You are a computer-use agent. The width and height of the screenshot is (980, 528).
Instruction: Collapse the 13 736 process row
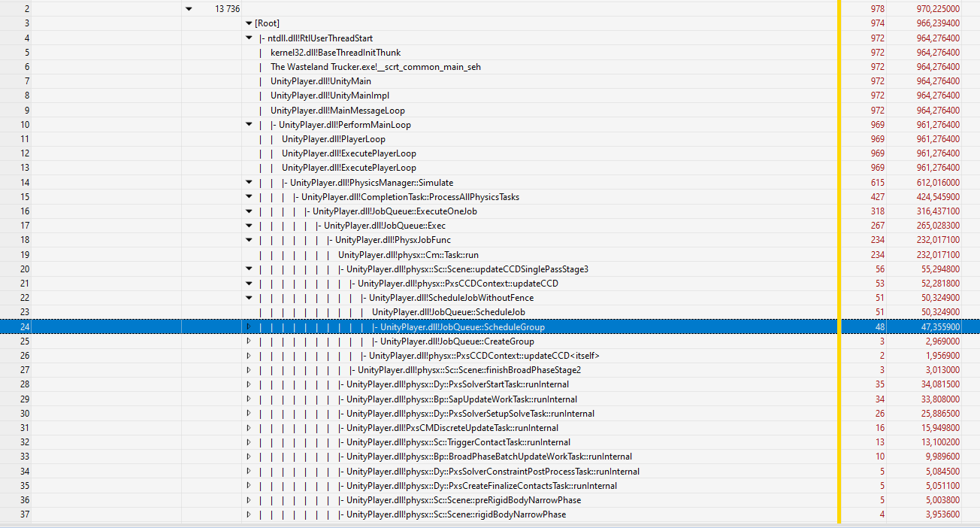click(189, 9)
